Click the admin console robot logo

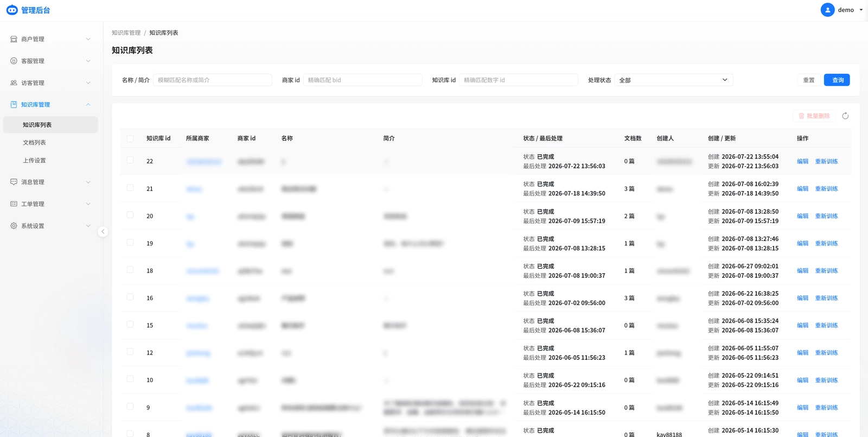click(x=12, y=10)
